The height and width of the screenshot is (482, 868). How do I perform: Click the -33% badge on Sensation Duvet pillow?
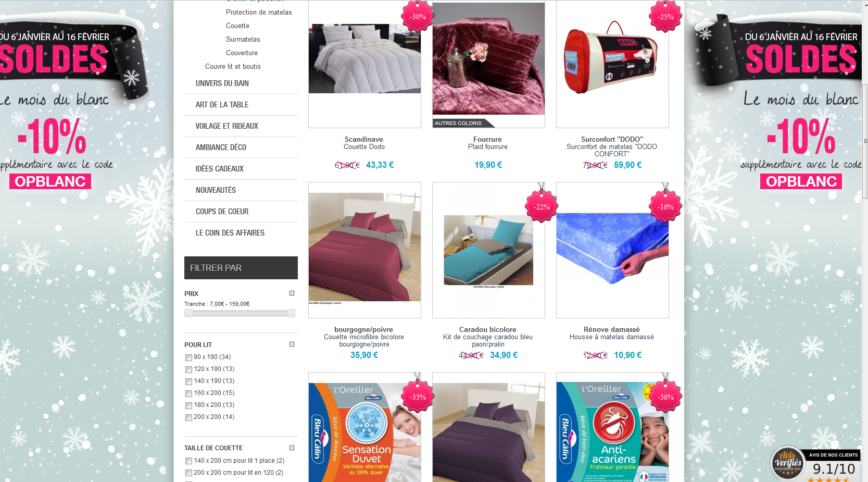click(418, 397)
